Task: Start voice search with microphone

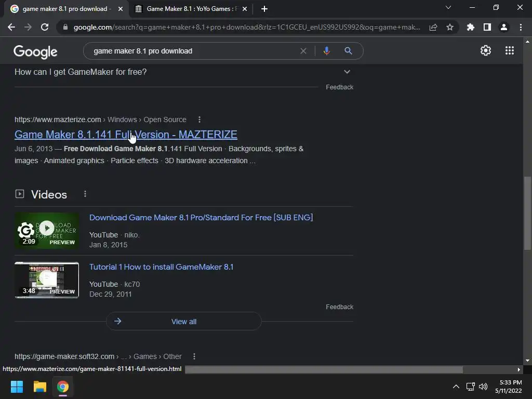Action: click(326, 51)
